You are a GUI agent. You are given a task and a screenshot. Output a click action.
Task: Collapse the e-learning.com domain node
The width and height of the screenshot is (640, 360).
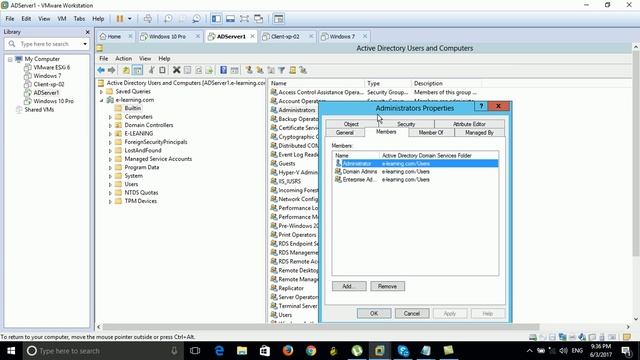[101, 100]
